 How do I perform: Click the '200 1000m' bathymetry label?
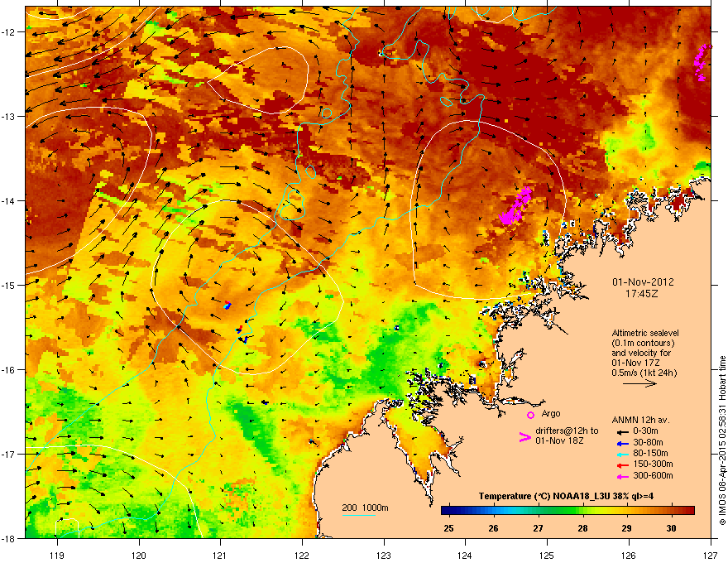pyautogui.click(x=365, y=508)
